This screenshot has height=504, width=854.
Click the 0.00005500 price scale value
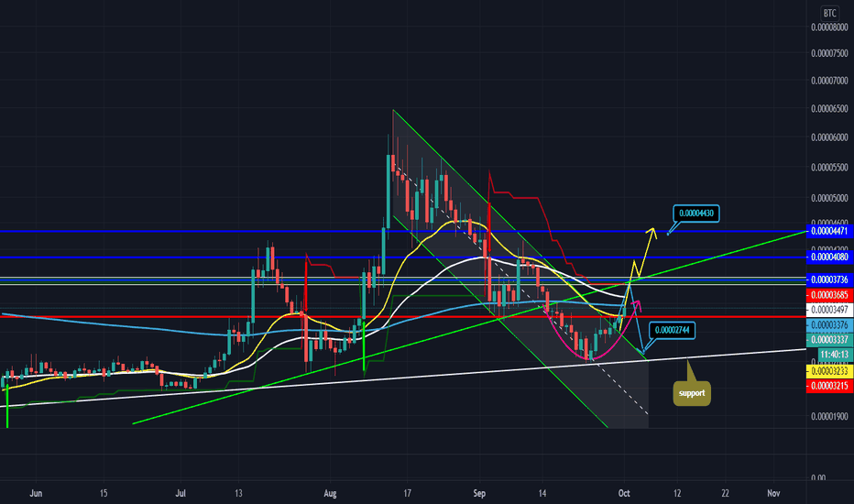tap(829, 168)
